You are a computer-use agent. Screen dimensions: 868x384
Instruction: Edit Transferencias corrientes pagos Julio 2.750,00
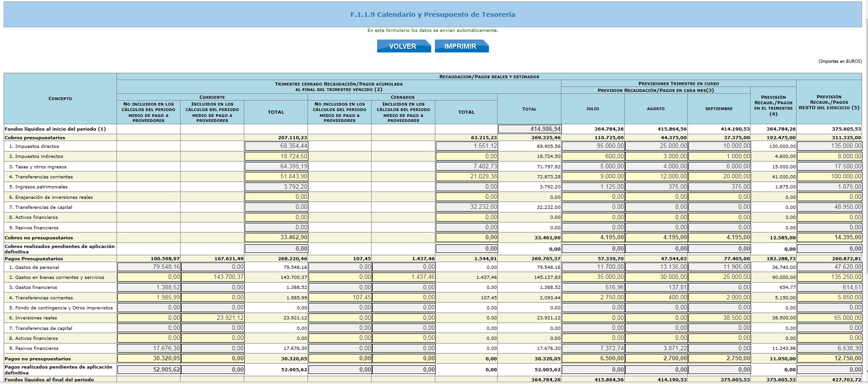593,298
